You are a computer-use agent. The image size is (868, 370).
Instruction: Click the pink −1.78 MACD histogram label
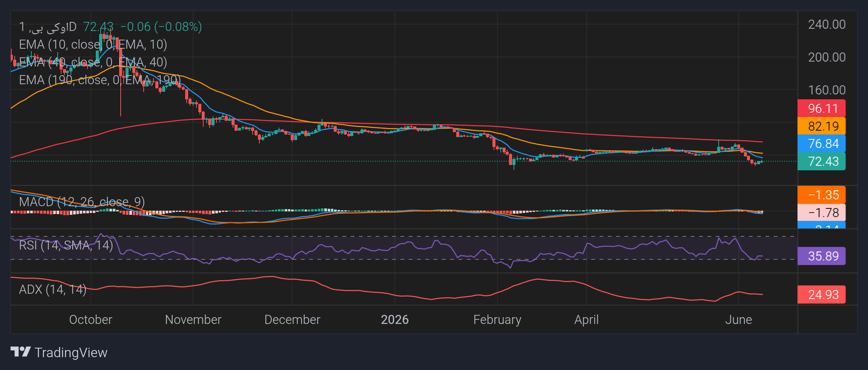[x=822, y=213]
